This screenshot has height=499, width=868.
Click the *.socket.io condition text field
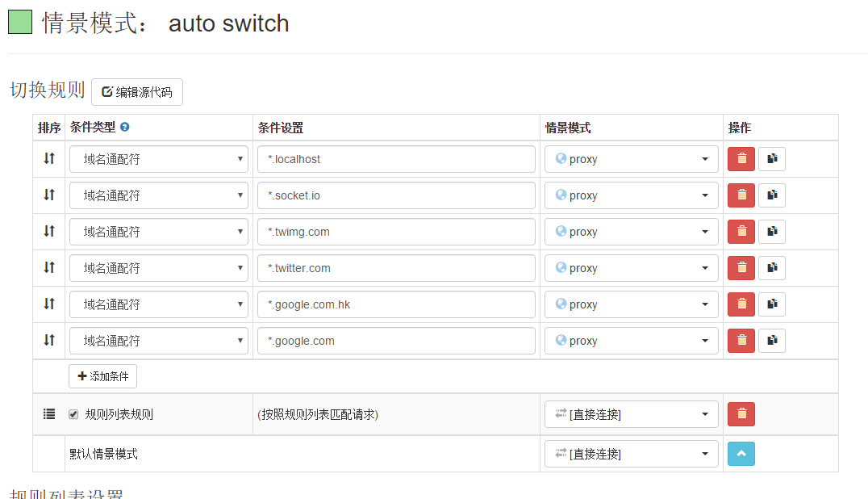(x=396, y=195)
